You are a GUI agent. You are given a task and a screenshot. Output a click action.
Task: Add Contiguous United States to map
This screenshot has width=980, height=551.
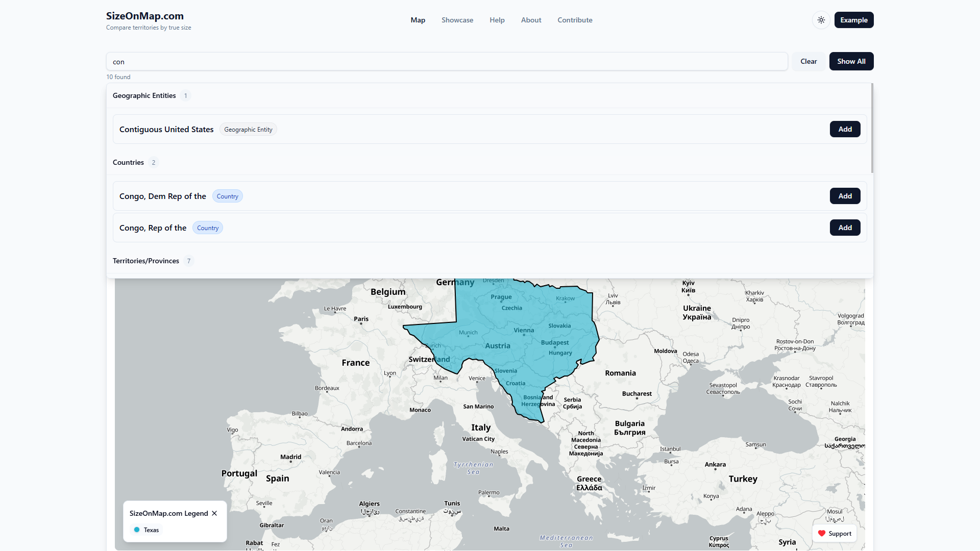coord(845,129)
